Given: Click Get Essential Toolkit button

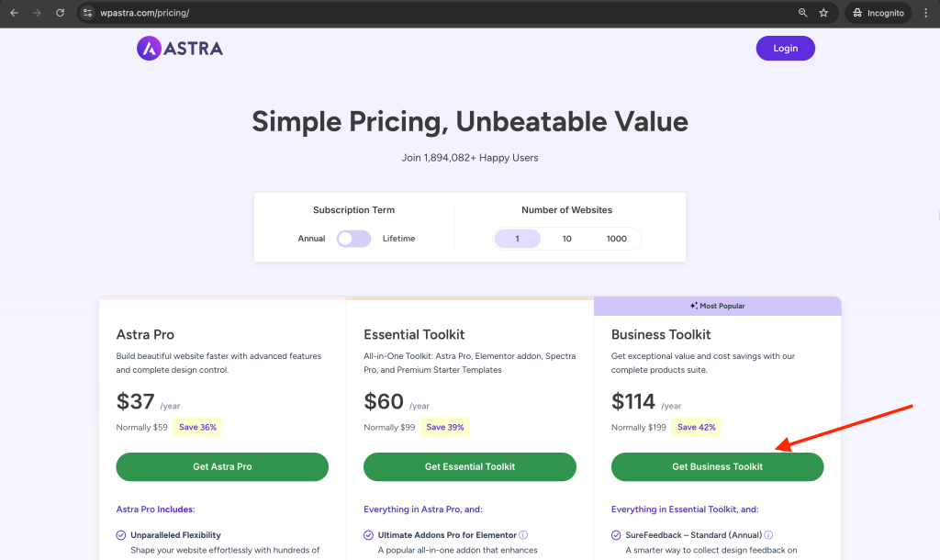Looking at the screenshot, I should pyautogui.click(x=470, y=466).
